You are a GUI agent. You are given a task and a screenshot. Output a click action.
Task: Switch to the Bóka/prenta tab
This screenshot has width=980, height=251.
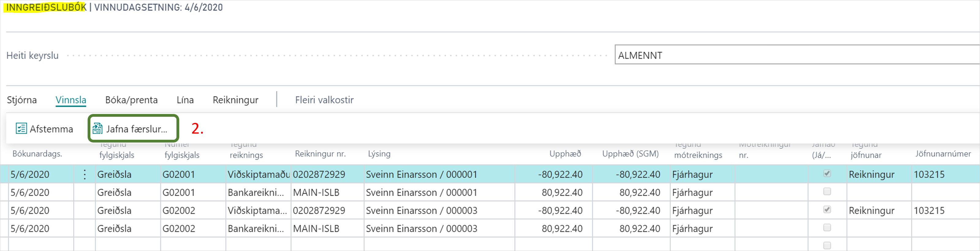(131, 100)
